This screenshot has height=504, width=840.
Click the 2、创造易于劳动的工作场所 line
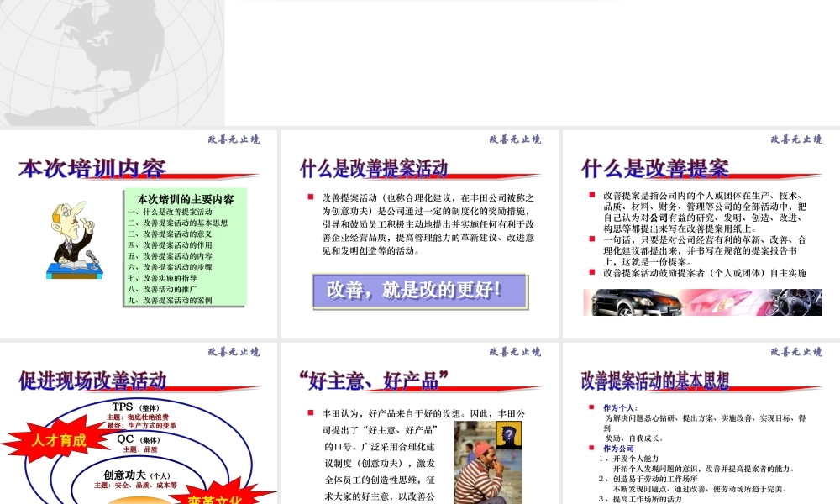648,479
